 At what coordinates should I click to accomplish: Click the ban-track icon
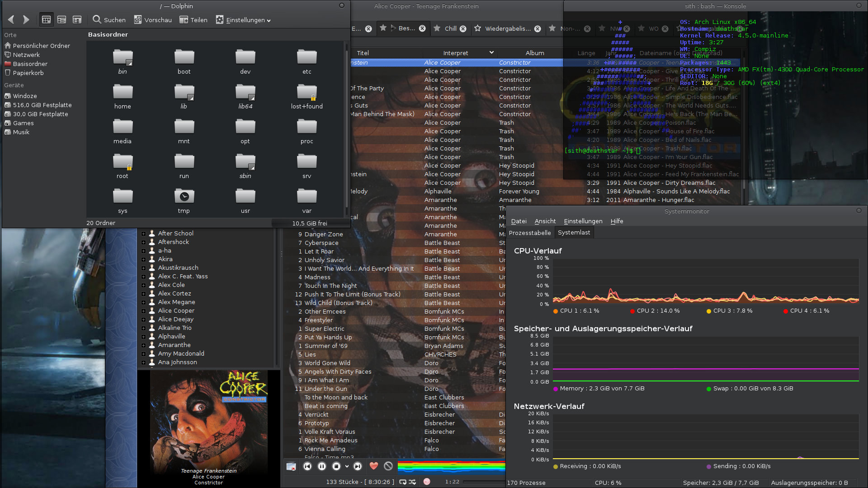coord(388,466)
